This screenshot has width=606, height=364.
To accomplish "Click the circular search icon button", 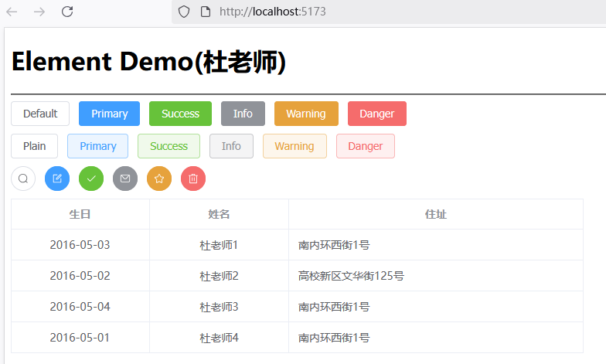I will click(x=23, y=179).
